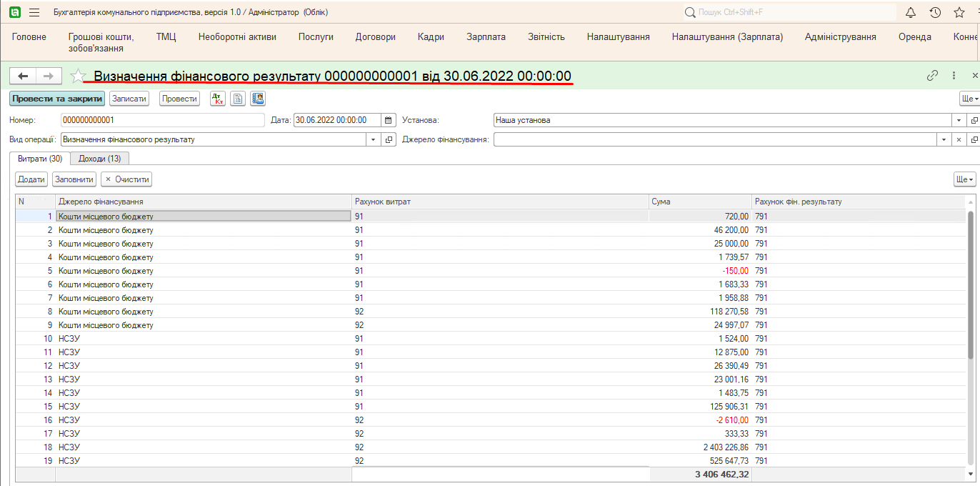The image size is (980, 486).
Task: Open the Звітність menu section
Action: pos(546,37)
